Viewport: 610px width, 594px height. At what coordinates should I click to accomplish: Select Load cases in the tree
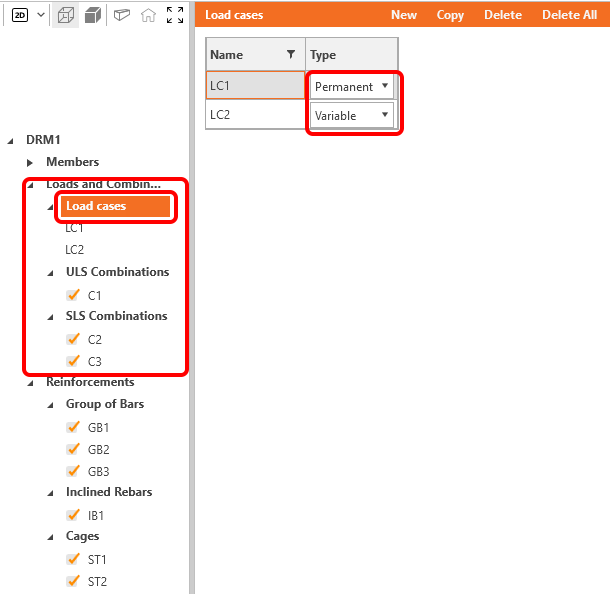tap(96, 206)
